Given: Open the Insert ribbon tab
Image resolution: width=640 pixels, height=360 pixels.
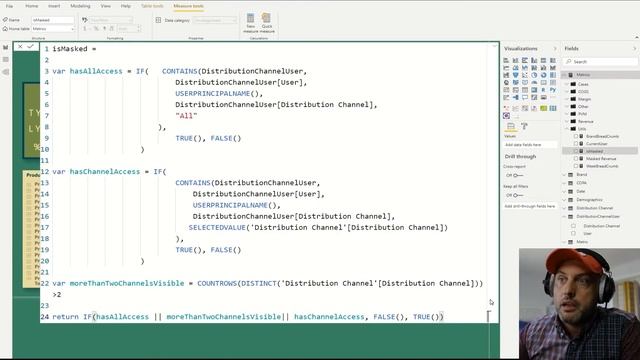Looking at the screenshot, I should click(x=54, y=6).
